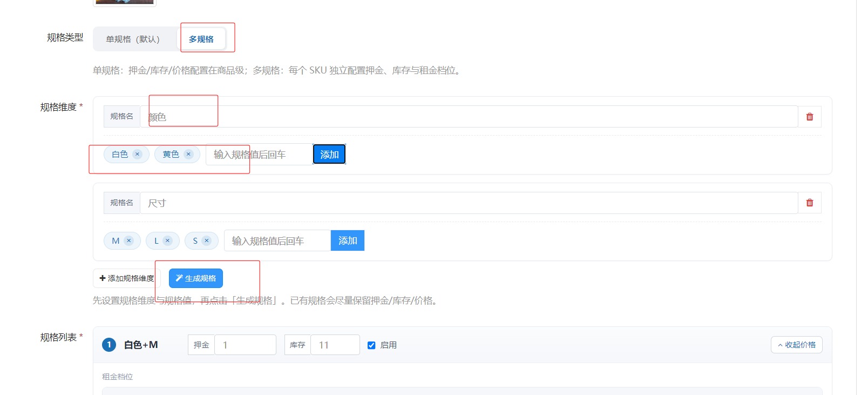Collapse prices with 收起价格 button
This screenshot has height=395, width=868.
(x=796, y=345)
